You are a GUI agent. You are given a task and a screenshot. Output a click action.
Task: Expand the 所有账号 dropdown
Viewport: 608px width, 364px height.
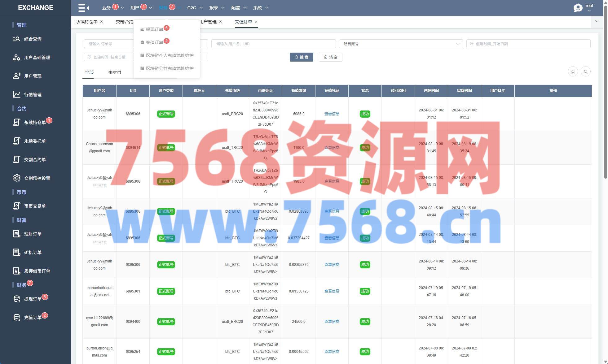coord(401,44)
